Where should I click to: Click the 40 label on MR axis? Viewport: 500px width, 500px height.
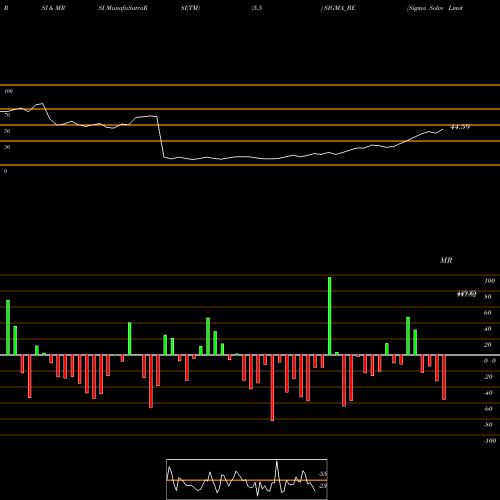[x=488, y=329]
